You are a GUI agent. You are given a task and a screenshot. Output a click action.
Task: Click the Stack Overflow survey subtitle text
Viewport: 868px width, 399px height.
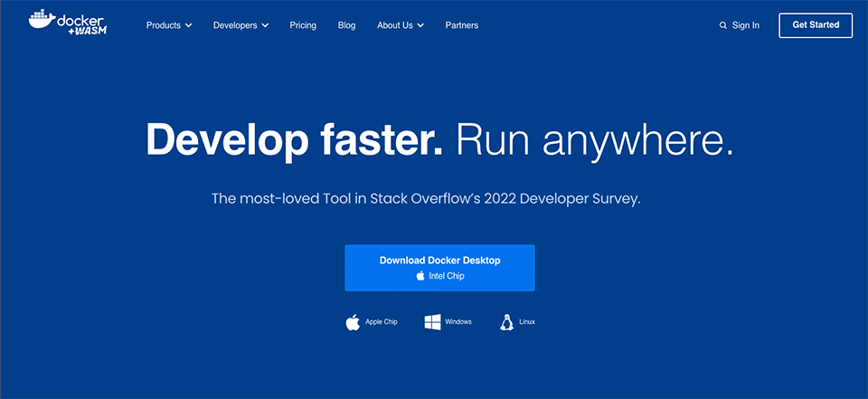426,198
